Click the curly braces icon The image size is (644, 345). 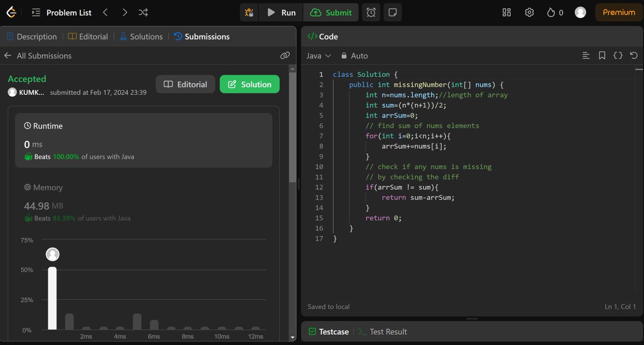(618, 55)
